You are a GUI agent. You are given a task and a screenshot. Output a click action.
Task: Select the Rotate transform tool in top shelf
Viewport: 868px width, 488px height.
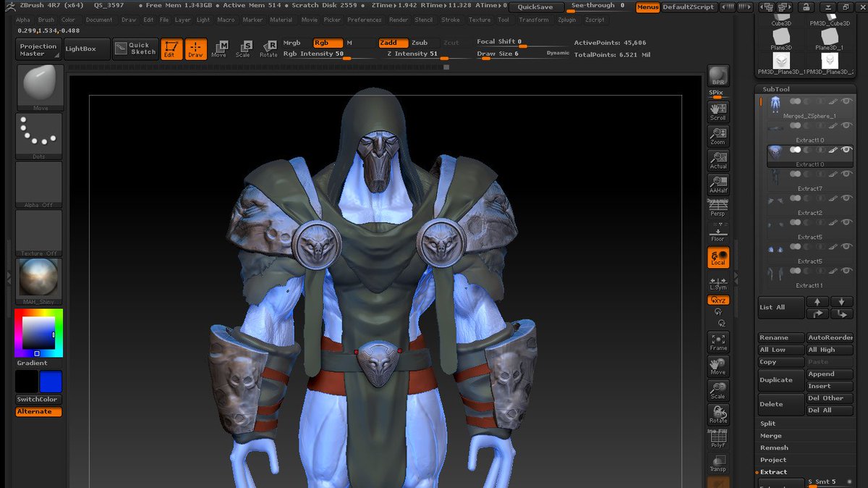[x=268, y=49]
